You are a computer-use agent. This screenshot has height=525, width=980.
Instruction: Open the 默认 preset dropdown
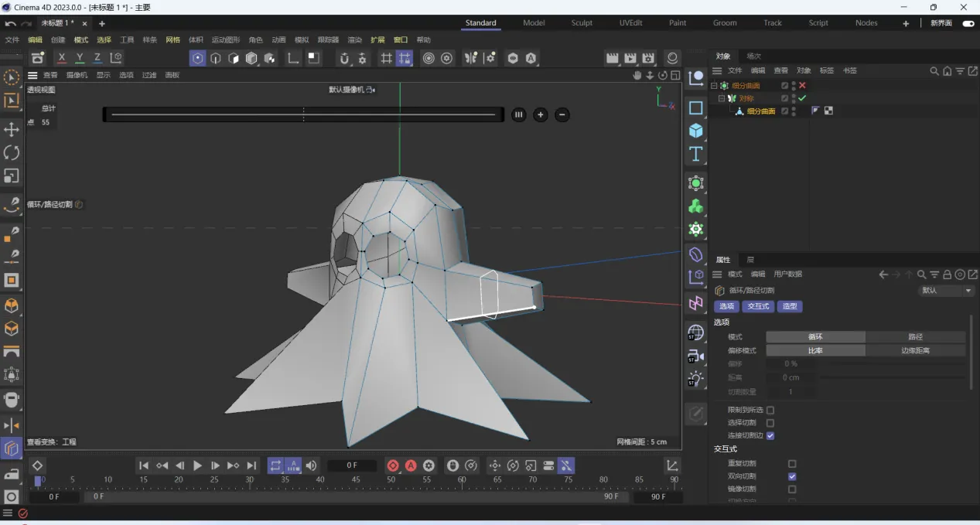pyautogui.click(x=947, y=291)
